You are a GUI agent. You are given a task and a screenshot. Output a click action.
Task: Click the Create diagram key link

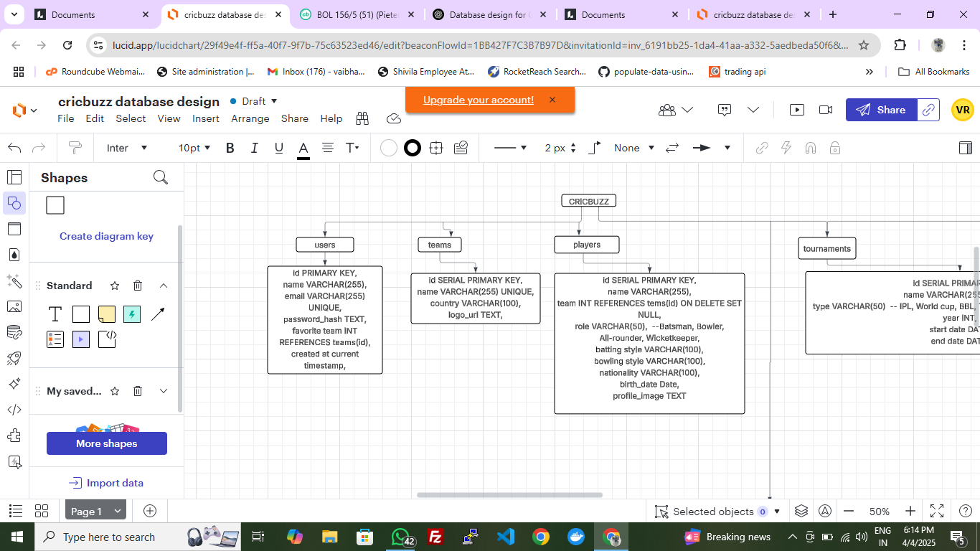[x=106, y=236]
